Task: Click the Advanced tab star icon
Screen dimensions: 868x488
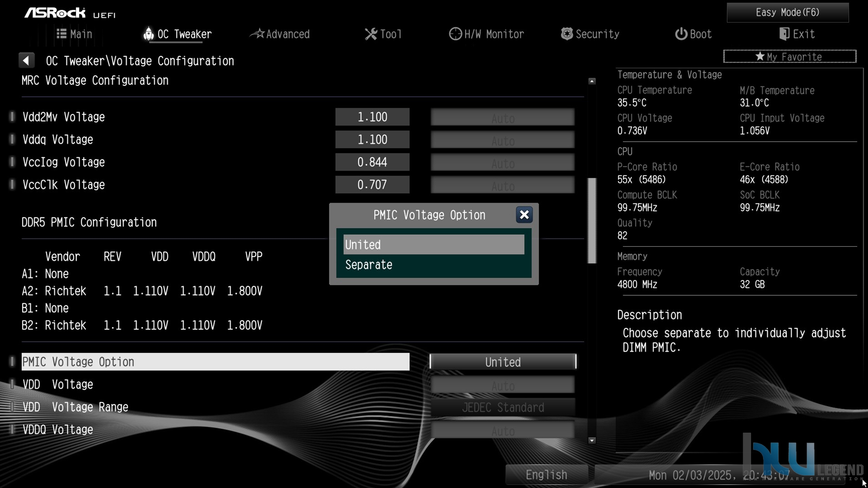Action: [258, 34]
